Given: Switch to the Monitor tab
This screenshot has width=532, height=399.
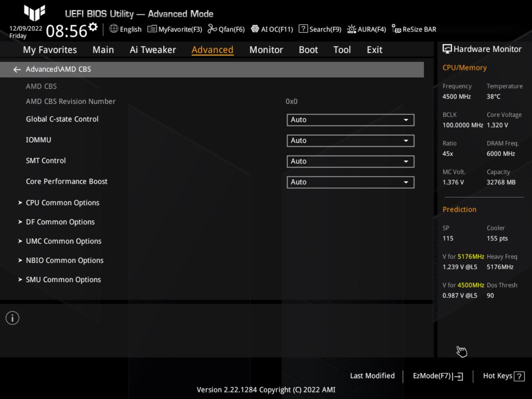Looking at the screenshot, I should pyautogui.click(x=266, y=50).
